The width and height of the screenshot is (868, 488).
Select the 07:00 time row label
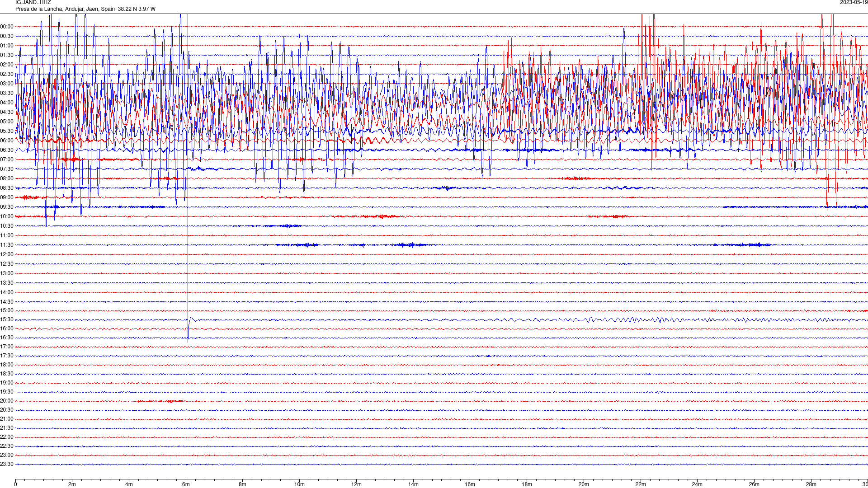click(x=7, y=160)
